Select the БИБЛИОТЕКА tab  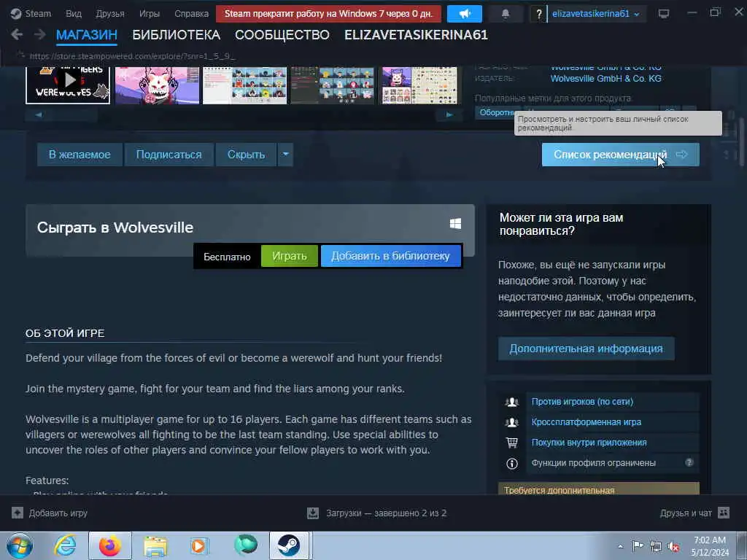point(177,35)
